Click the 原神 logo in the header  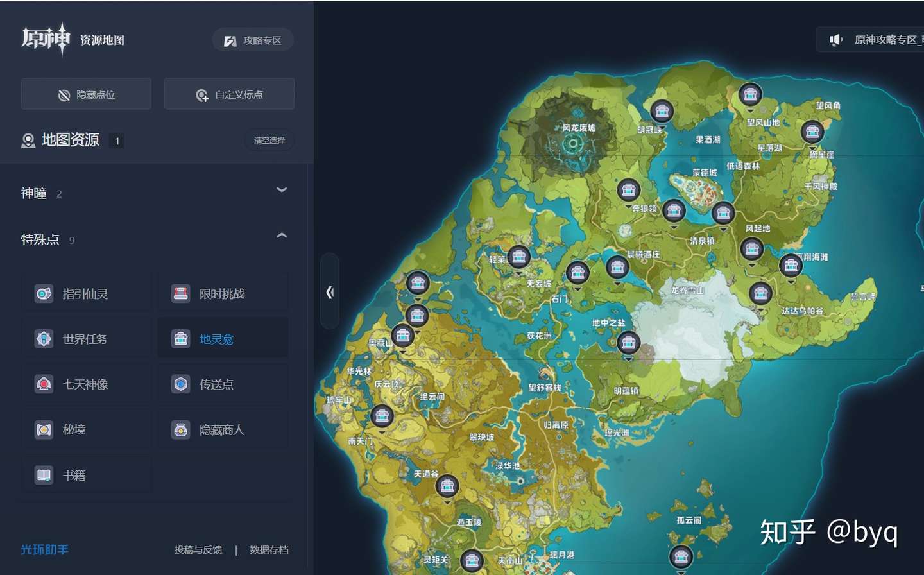(x=45, y=39)
